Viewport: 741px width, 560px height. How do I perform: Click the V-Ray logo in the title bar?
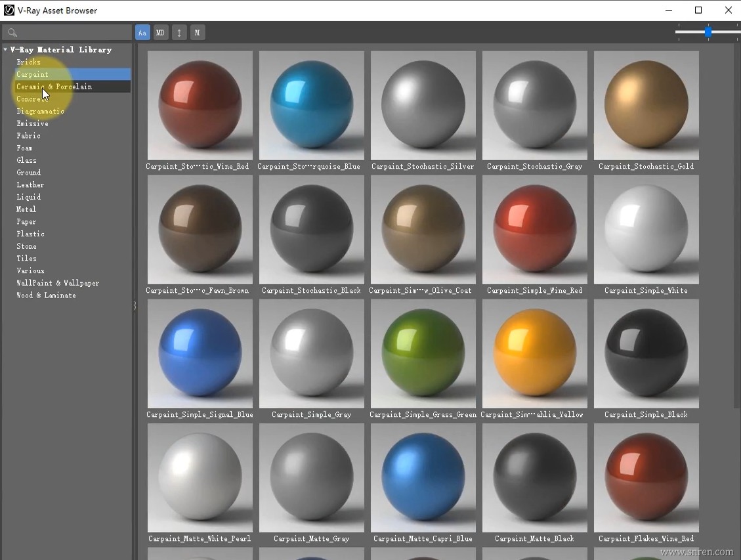[x=9, y=10]
